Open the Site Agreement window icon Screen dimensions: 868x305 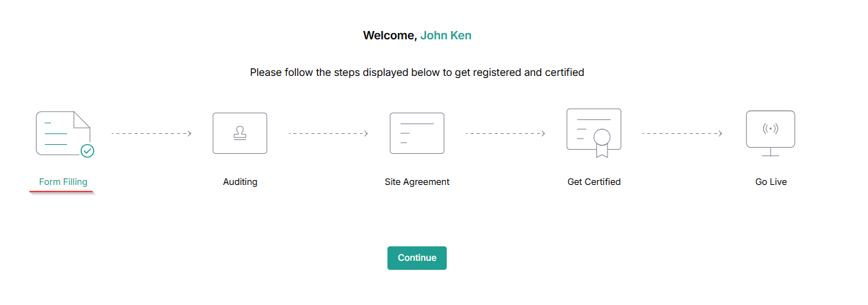[x=417, y=133]
